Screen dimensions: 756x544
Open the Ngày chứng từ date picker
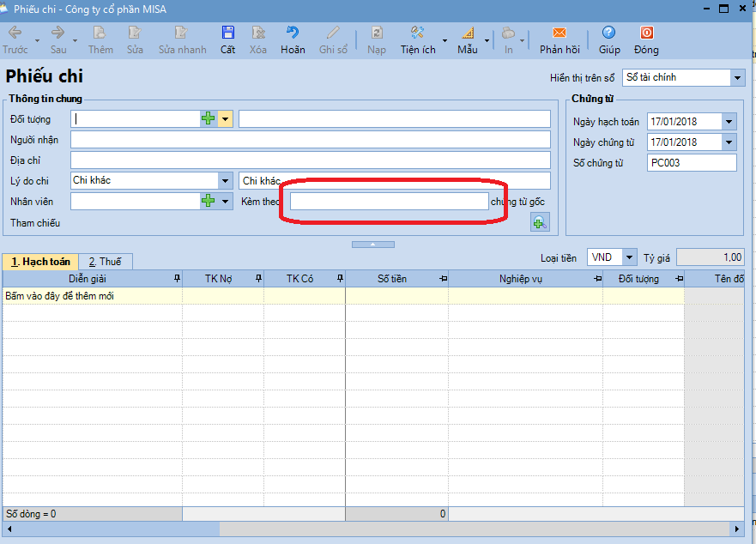(729, 142)
